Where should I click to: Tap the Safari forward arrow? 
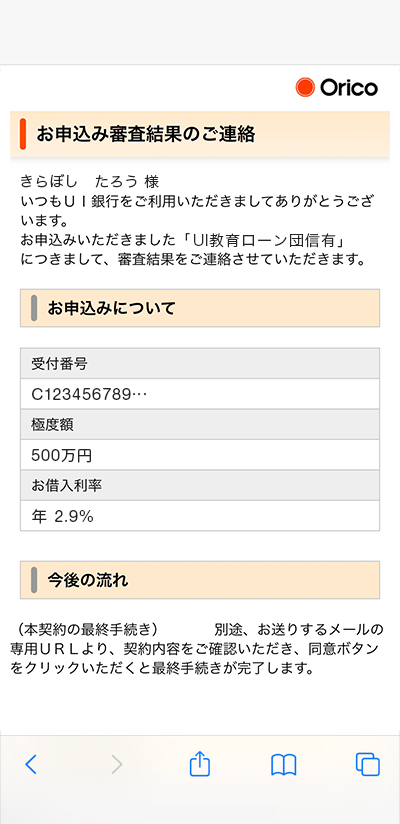(x=117, y=764)
